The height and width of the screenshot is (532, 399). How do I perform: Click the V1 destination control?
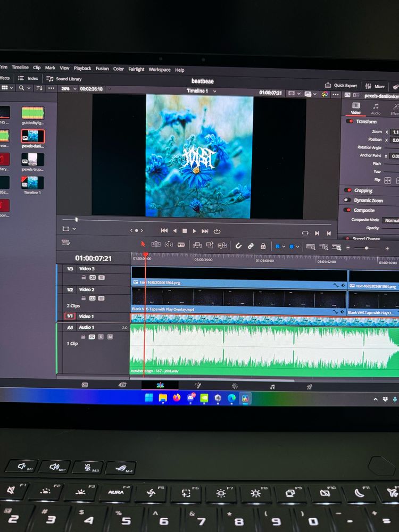(70, 316)
